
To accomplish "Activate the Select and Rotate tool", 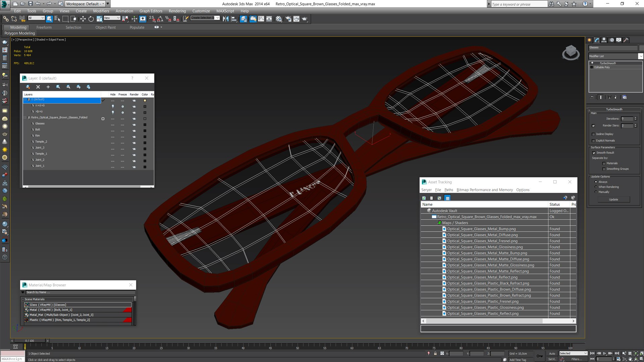I will (x=91, y=19).
